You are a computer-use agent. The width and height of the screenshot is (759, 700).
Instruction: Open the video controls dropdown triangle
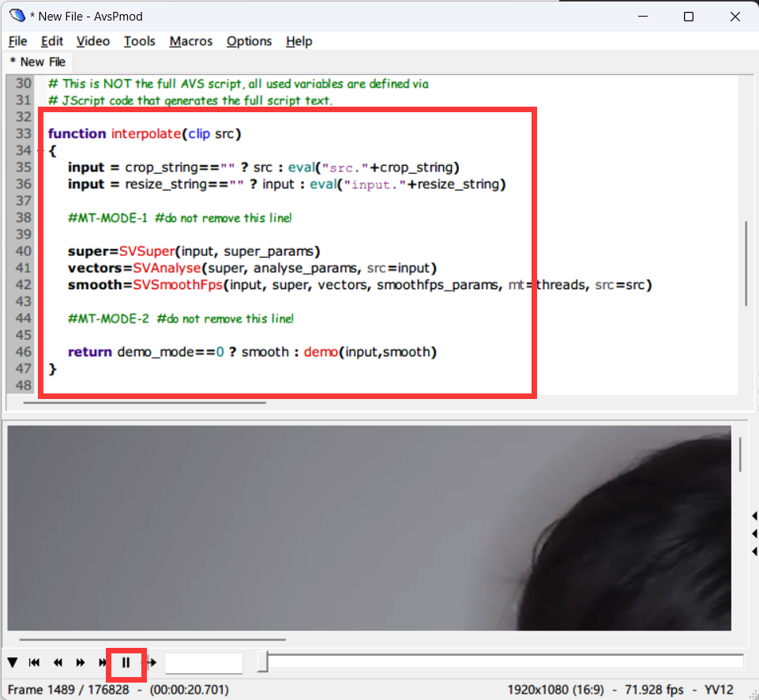point(13,662)
